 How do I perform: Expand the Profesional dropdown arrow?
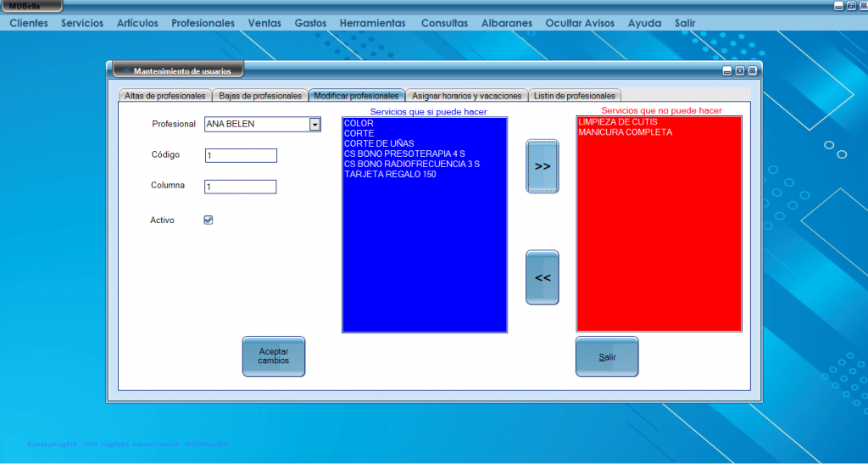coord(314,125)
